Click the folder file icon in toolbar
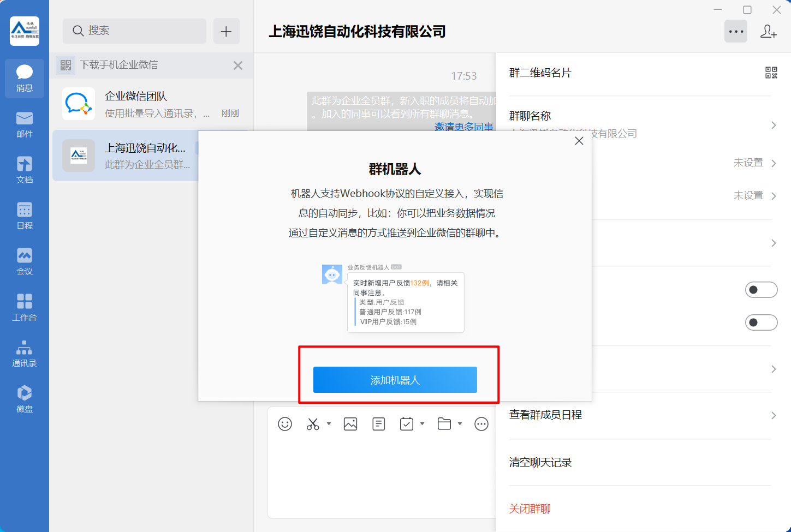Viewport: 791px width, 532px height. (x=444, y=424)
